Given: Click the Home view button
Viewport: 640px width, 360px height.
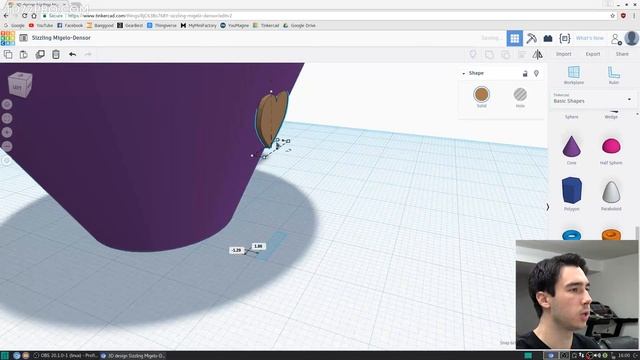Looking at the screenshot, I should point(7,104).
